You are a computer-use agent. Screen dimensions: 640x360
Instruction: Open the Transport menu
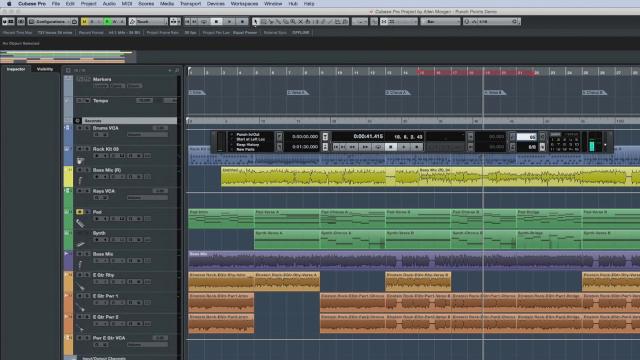[191, 4]
